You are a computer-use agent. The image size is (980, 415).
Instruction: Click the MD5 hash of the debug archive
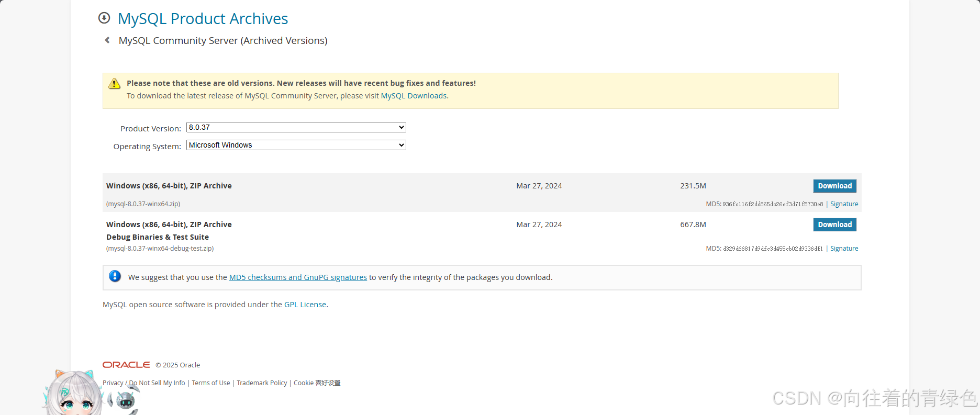[773, 249]
